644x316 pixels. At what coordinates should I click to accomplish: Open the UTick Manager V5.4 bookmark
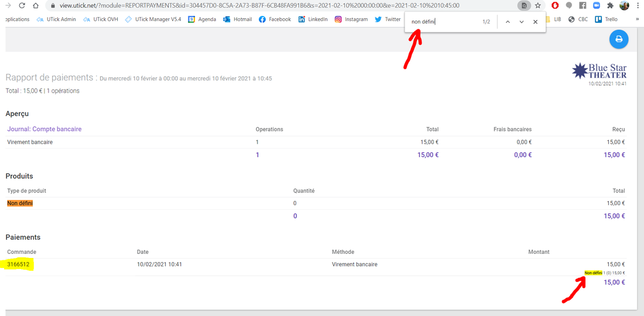pyautogui.click(x=153, y=19)
